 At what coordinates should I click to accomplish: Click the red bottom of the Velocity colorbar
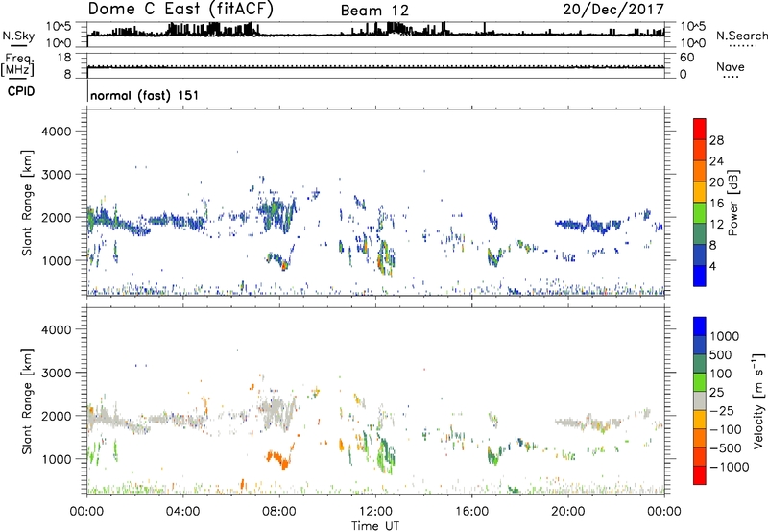point(700,475)
